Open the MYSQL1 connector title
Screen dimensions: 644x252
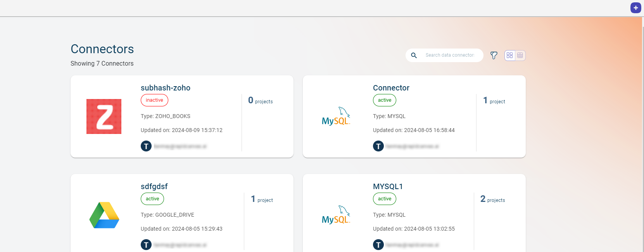pos(388,186)
